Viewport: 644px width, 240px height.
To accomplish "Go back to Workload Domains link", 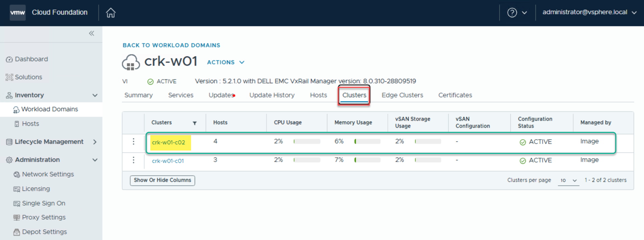I will (x=171, y=45).
